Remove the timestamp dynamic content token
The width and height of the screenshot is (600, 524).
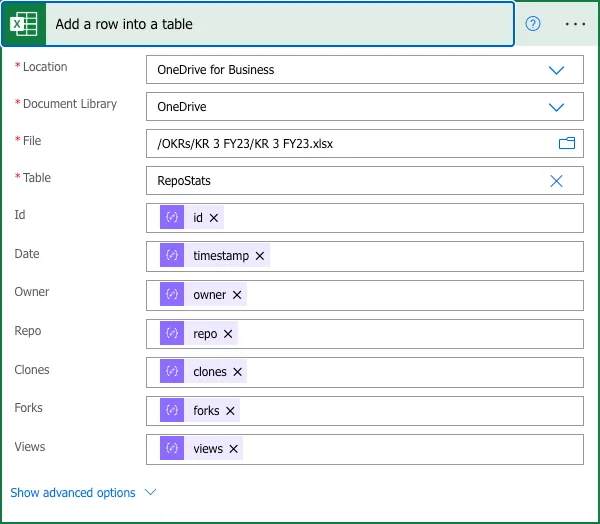coord(260,256)
